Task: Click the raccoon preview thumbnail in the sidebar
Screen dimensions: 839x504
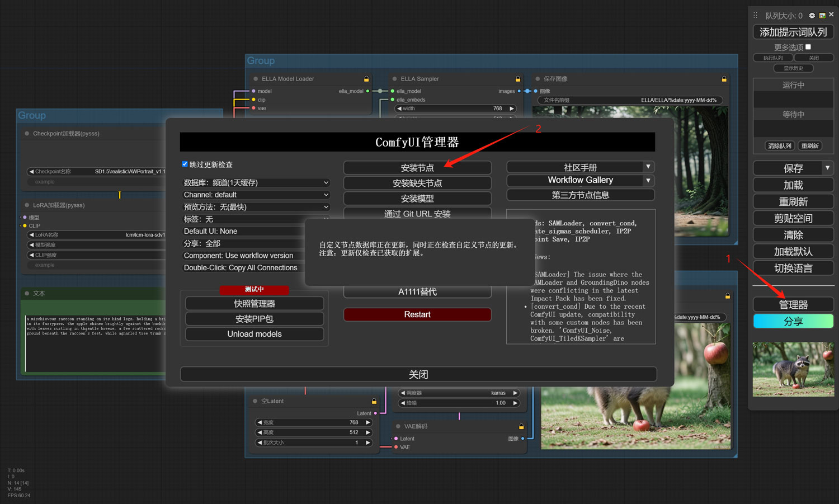Action: click(x=793, y=369)
